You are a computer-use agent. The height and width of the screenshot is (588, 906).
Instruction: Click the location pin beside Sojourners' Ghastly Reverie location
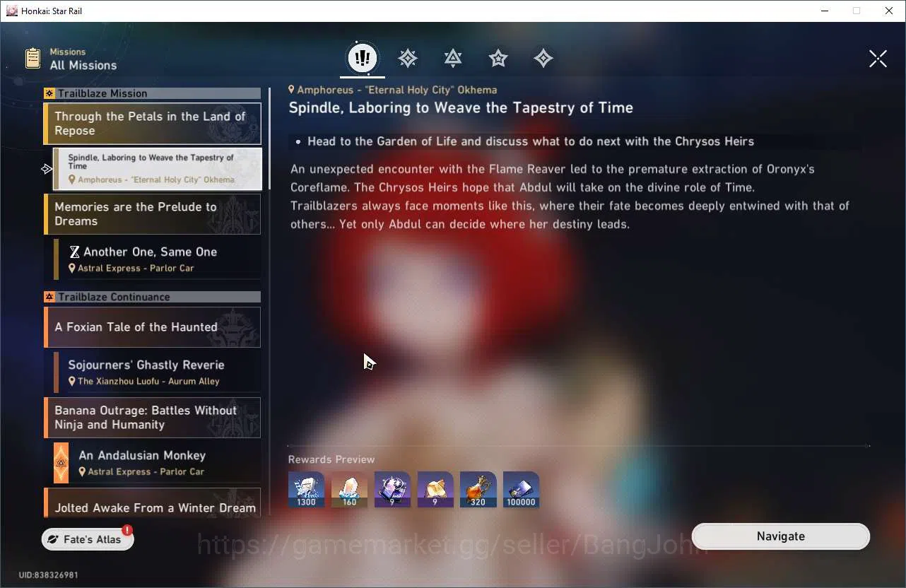[71, 381]
